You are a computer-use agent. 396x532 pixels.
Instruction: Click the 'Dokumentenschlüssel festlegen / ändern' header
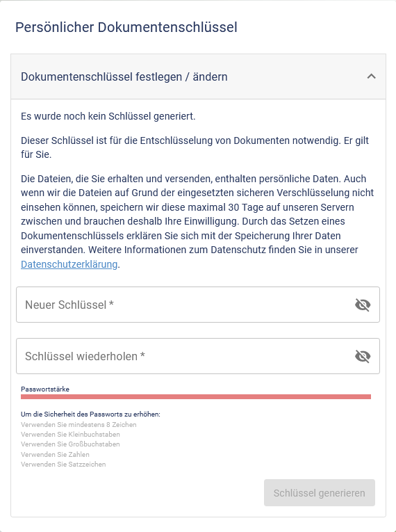(198, 76)
